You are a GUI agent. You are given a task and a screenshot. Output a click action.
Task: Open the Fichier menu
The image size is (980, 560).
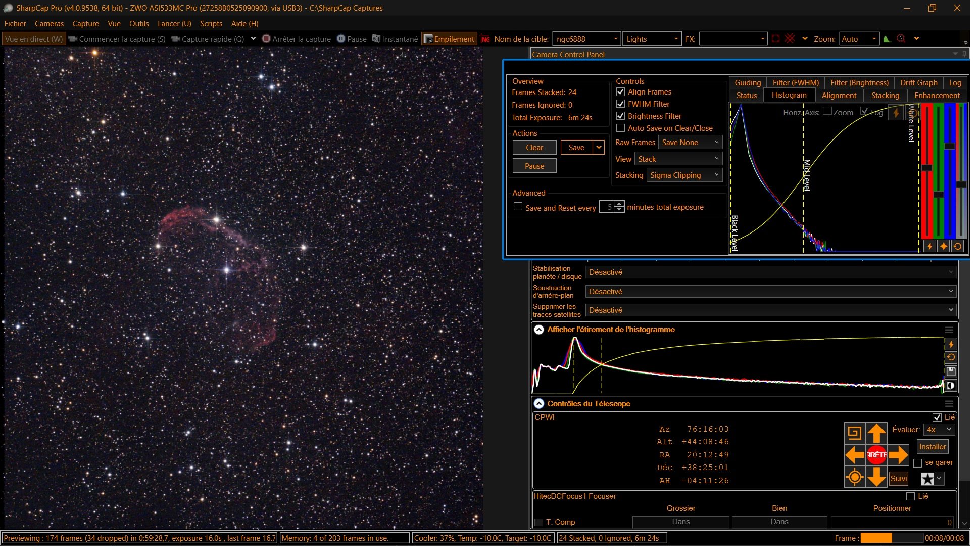pos(15,24)
